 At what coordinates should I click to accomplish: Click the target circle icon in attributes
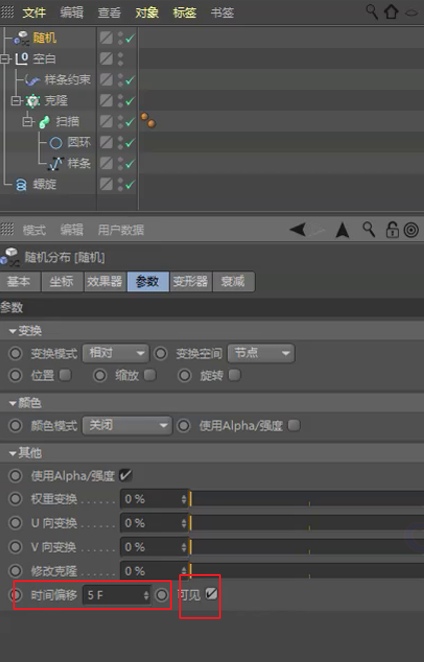pos(411,230)
